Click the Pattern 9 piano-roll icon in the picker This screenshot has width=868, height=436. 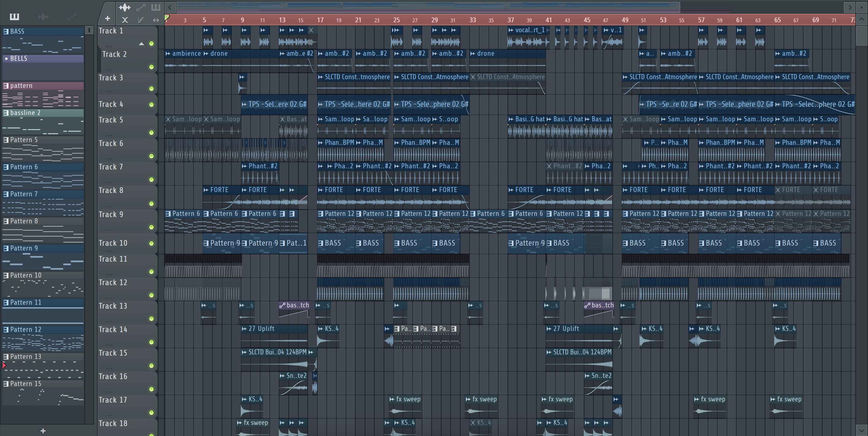(x=6, y=248)
